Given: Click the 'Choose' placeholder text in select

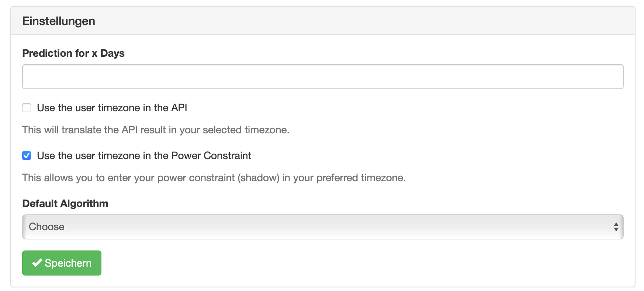Looking at the screenshot, I should point(46,227).
